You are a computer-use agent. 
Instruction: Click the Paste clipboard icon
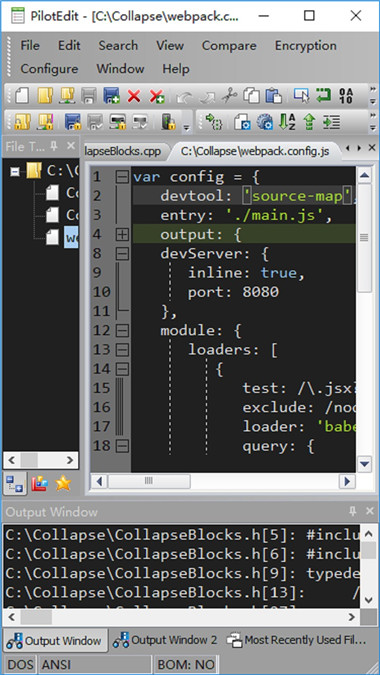[x=273, y=96]
